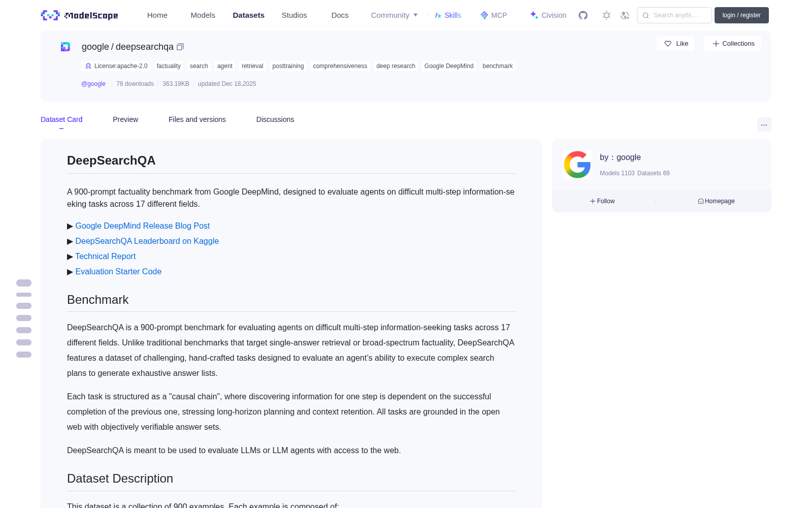Click the Dataset Description heading
This screenshot has width=812, height=508.
(120, 479)
